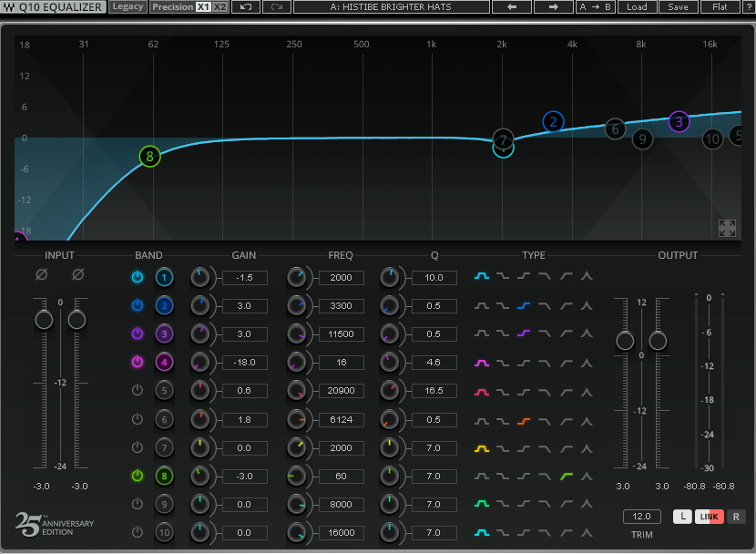This screenshot has width=756, height=554.
Task: Click band 8 frequency knob
Action: coord(296,477)
